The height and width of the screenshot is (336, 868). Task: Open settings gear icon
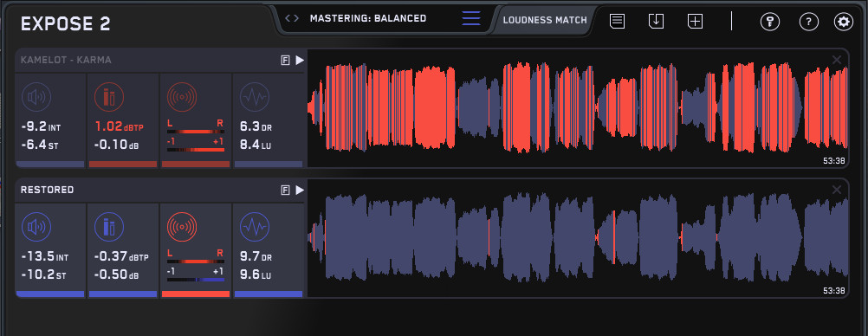point(844,23)
